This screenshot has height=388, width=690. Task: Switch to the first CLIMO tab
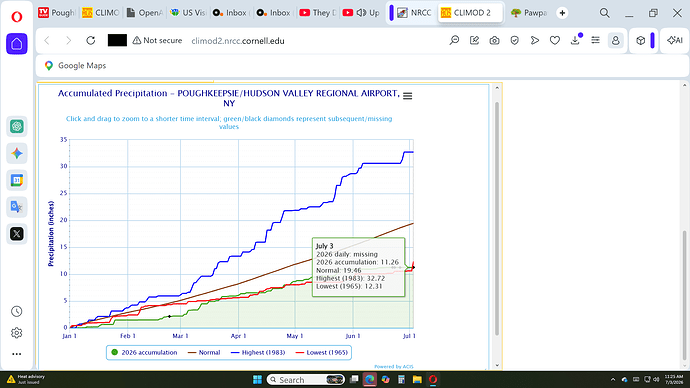(x=100, y=13)
